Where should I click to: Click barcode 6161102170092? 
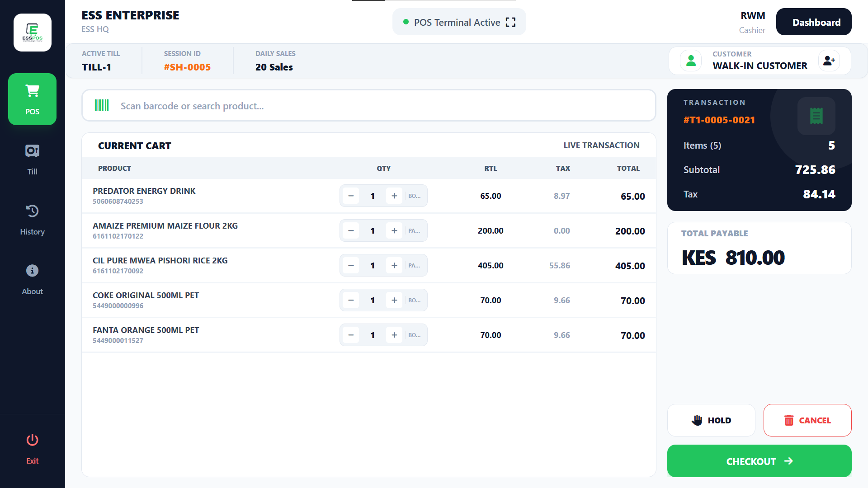tap(118, 271)
